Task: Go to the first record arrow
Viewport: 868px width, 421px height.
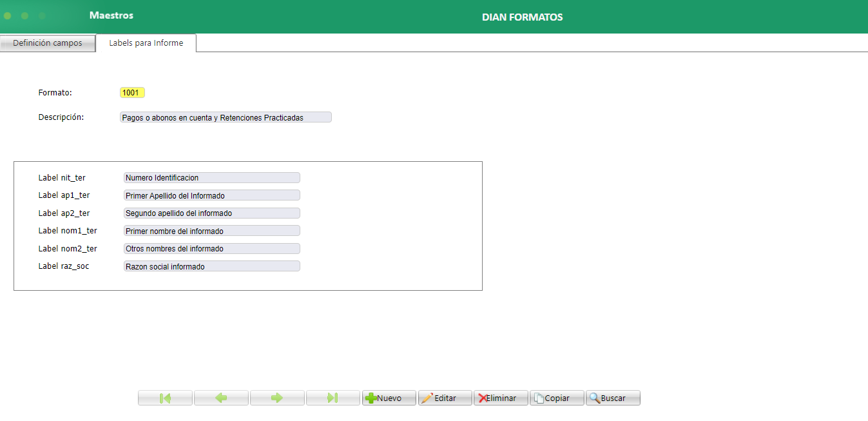Action: (x=165, y=398)
